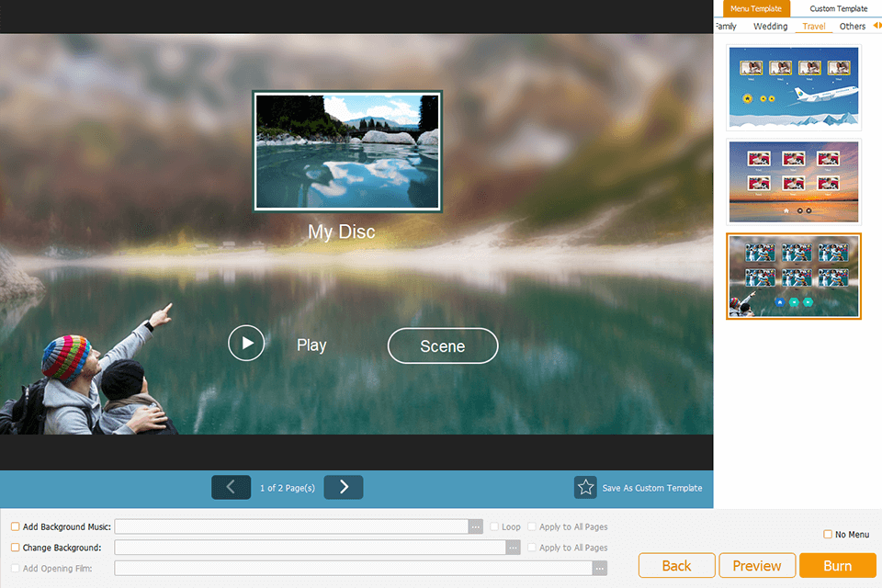Screen dimensions: 882x588
Task: Open the browse icon for Change Background
Action: tap(513, 547)
